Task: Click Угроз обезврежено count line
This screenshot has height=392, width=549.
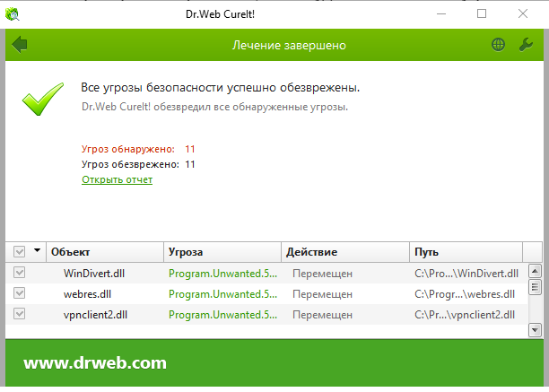Action: coord(138,164)
